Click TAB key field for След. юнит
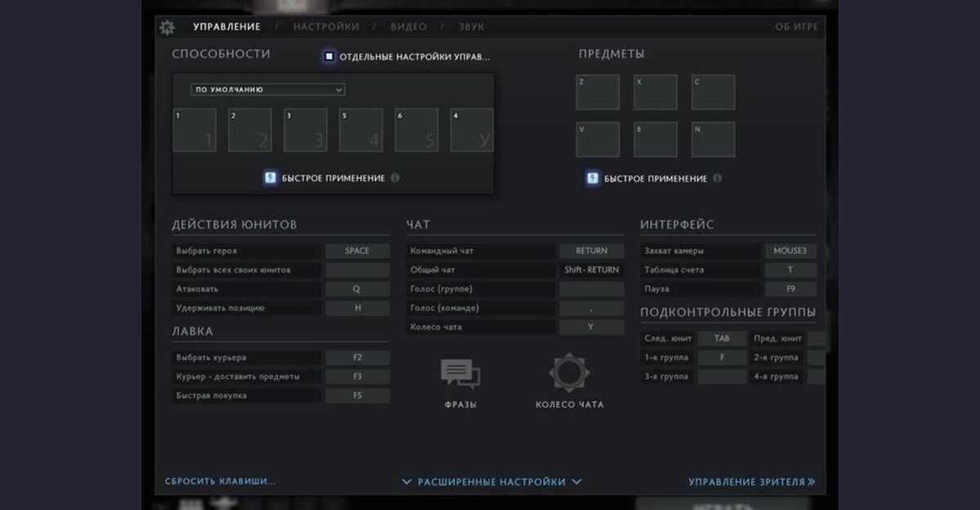 (722, 339)
